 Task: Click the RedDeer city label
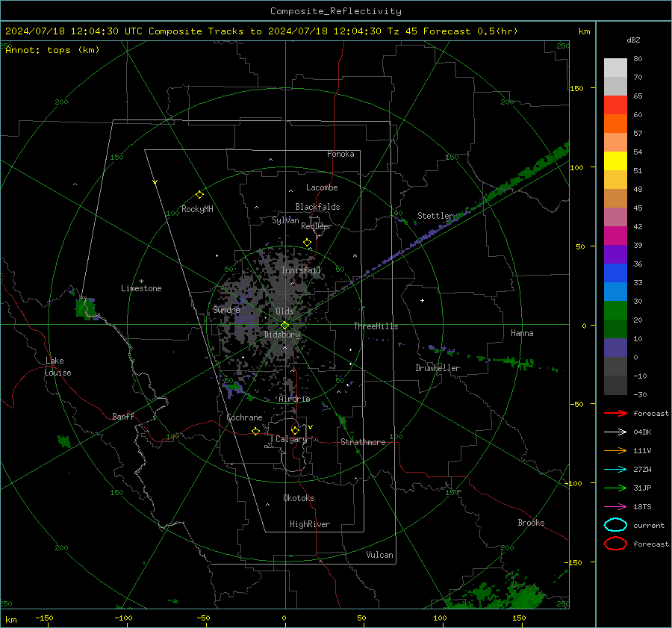click(x=317, y=226)
